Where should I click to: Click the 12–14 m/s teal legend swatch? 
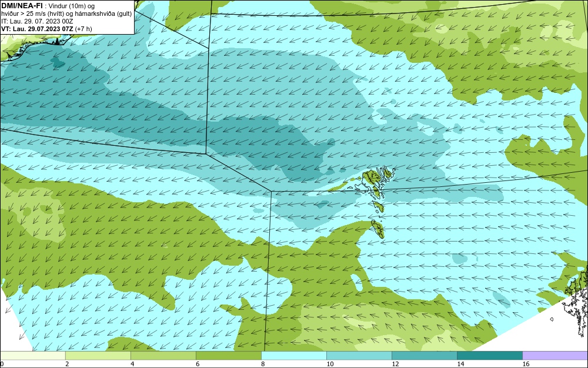coord(424,356)
